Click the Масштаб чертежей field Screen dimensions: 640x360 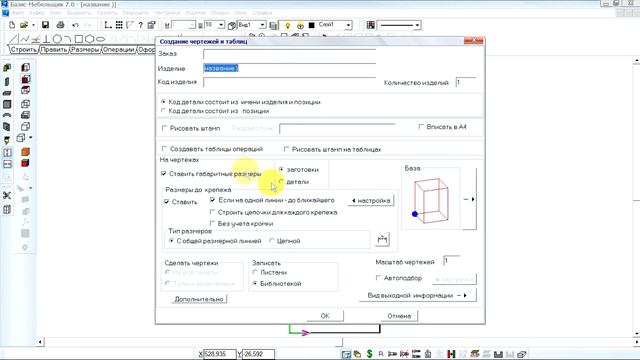pyautogui.click(x=452, y=261)
